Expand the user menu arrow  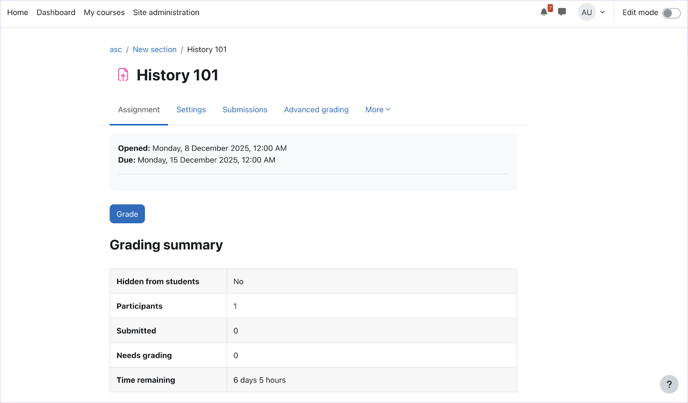pyautogui.click(x=602, y=13)
